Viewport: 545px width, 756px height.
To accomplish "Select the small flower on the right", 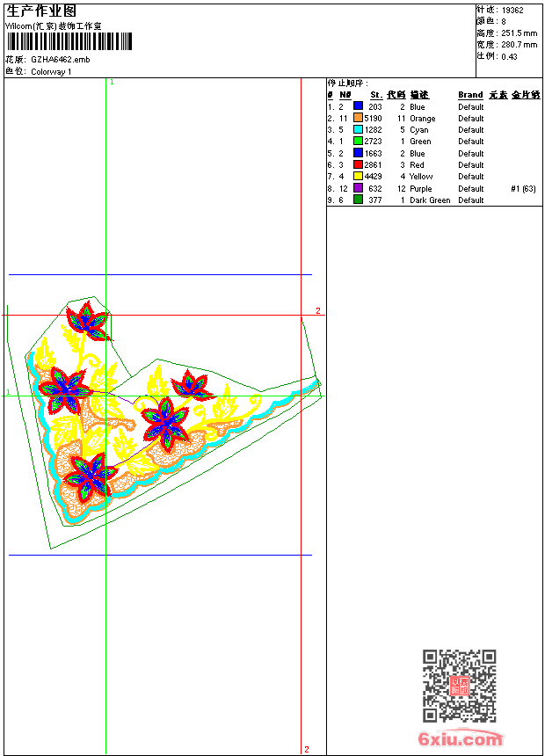I will click(189, 385).
